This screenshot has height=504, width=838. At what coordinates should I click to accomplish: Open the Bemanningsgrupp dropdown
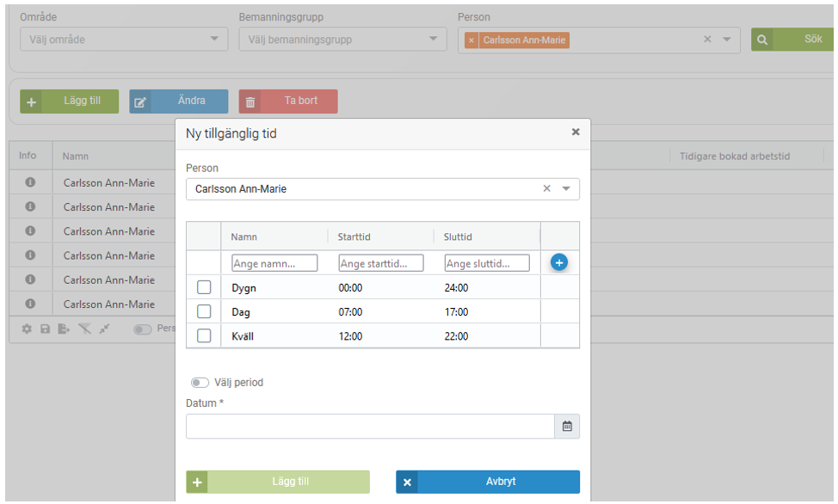tap(434, 40)
